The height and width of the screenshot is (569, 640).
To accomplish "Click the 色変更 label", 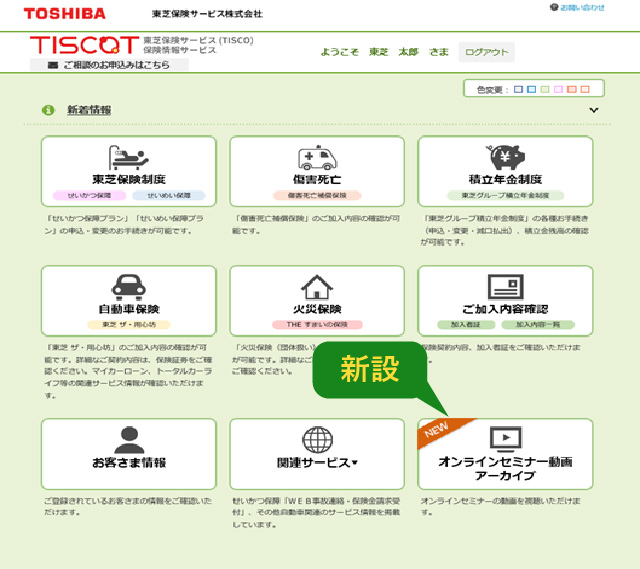I will (x=492, y=89).
